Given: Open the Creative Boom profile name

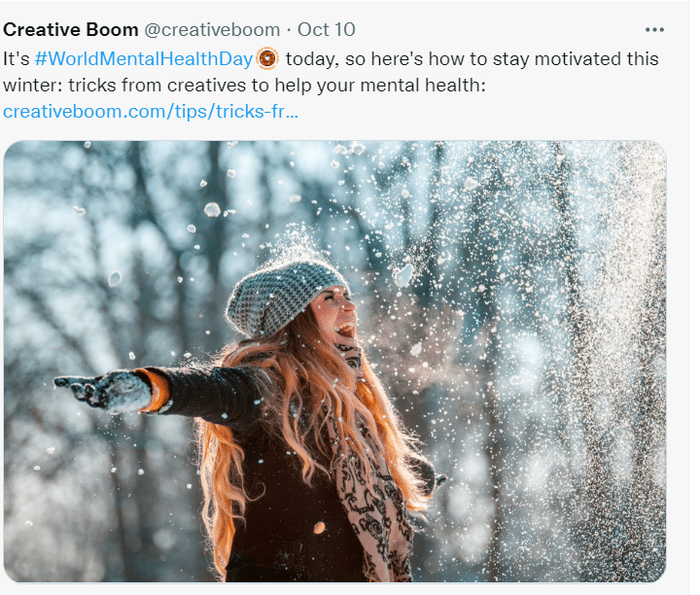Looking at the screenshot, I should [x=70, y=29].
